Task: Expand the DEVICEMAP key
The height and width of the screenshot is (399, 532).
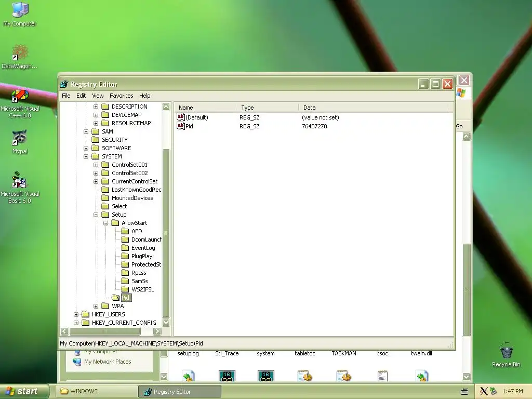Action: [x=96, y=115]
